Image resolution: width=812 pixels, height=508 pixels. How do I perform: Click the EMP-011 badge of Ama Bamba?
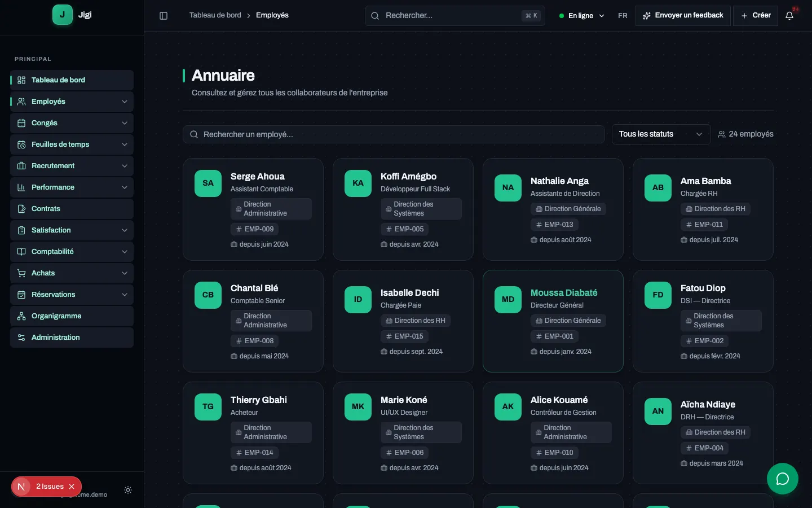point(704,225)
